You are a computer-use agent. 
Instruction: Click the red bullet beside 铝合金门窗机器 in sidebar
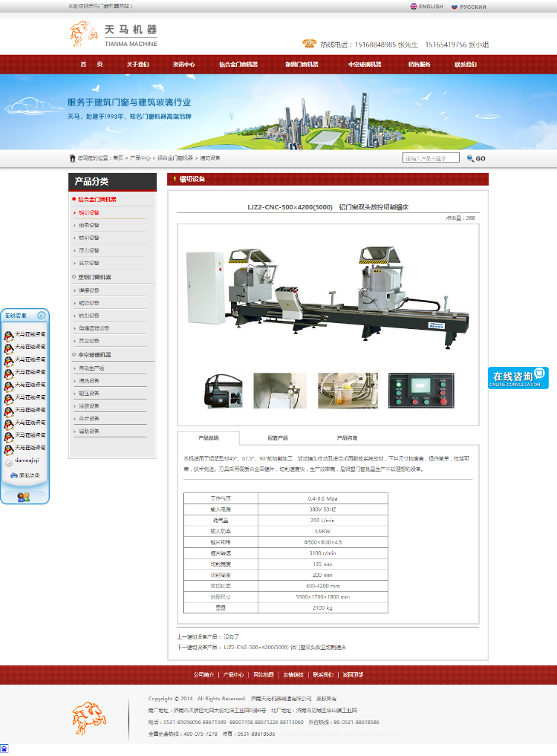click(x=74, y=198)
